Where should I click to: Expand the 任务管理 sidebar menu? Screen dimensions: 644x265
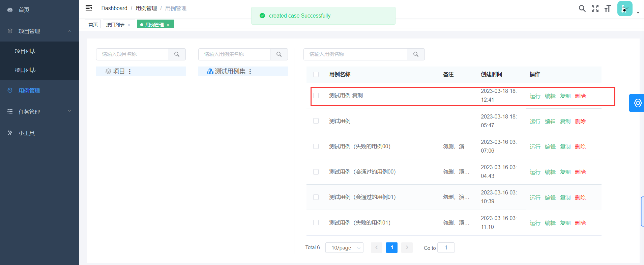(39, 112)
